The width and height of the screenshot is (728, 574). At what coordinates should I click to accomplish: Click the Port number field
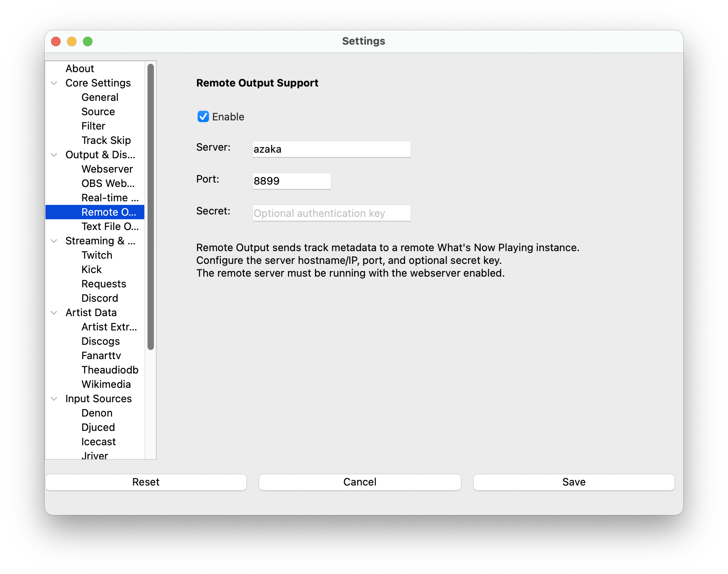(291, 181)
